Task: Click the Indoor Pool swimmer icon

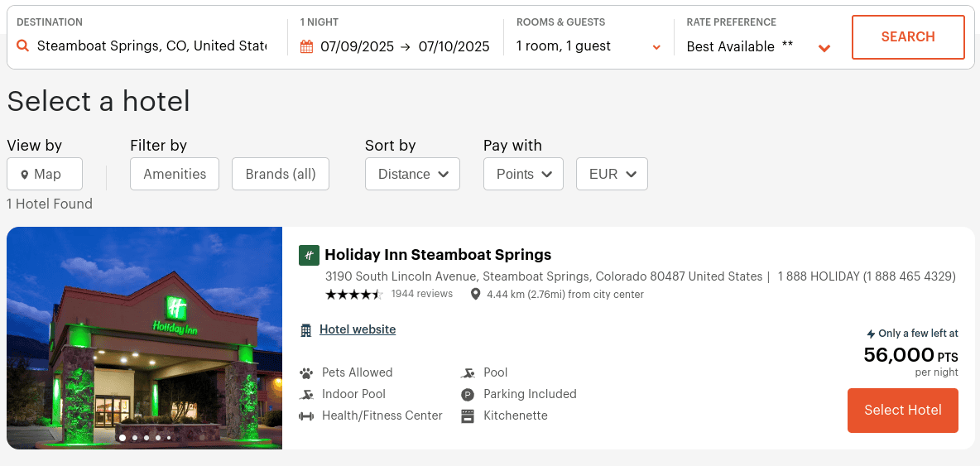Action: (306, 395)
